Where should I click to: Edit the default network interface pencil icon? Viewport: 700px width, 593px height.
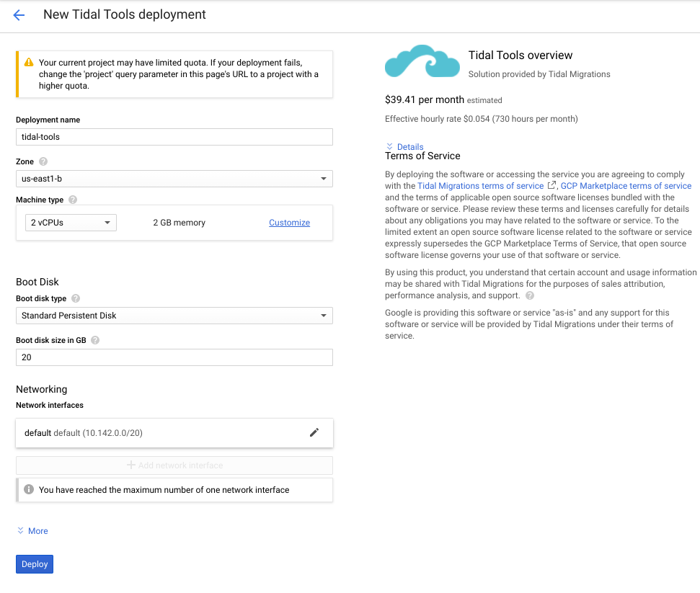pos(314,432)
